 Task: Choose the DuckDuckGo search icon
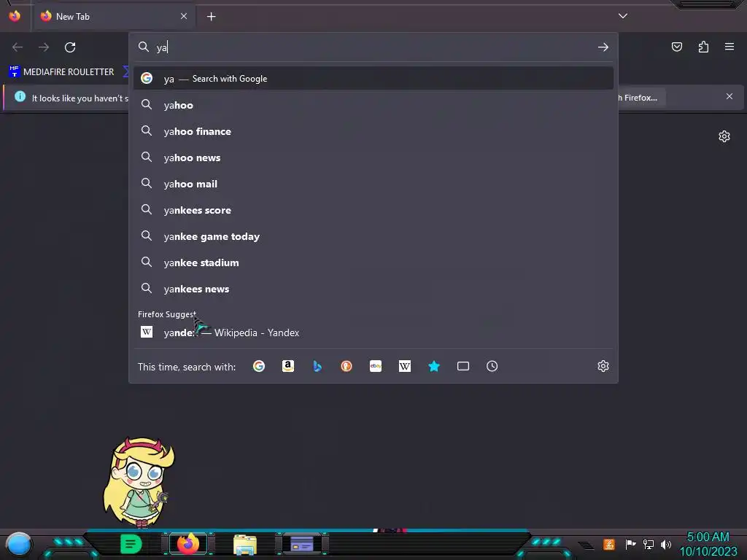pyautogui.click(x=347, y=366)
